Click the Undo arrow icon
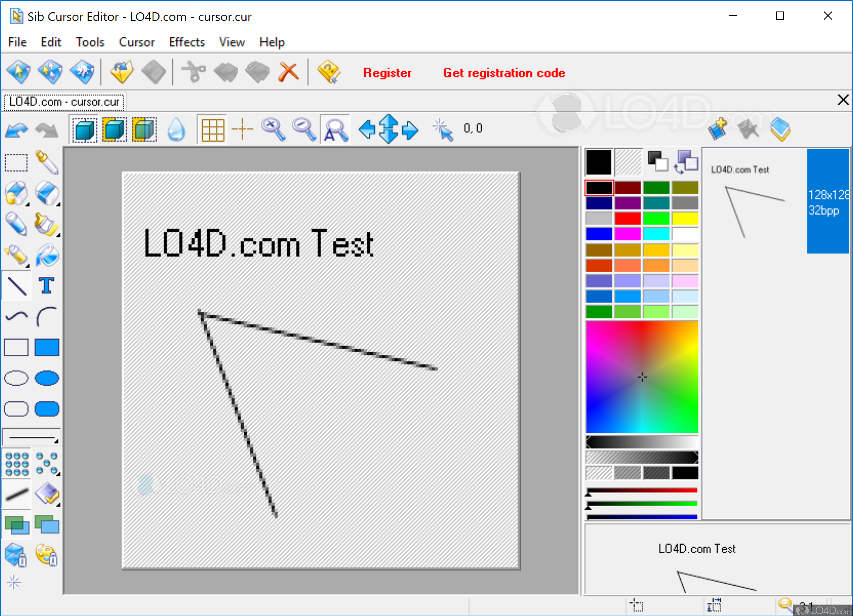The width and height of the screenshot is (853, 616). coord(17,130)
